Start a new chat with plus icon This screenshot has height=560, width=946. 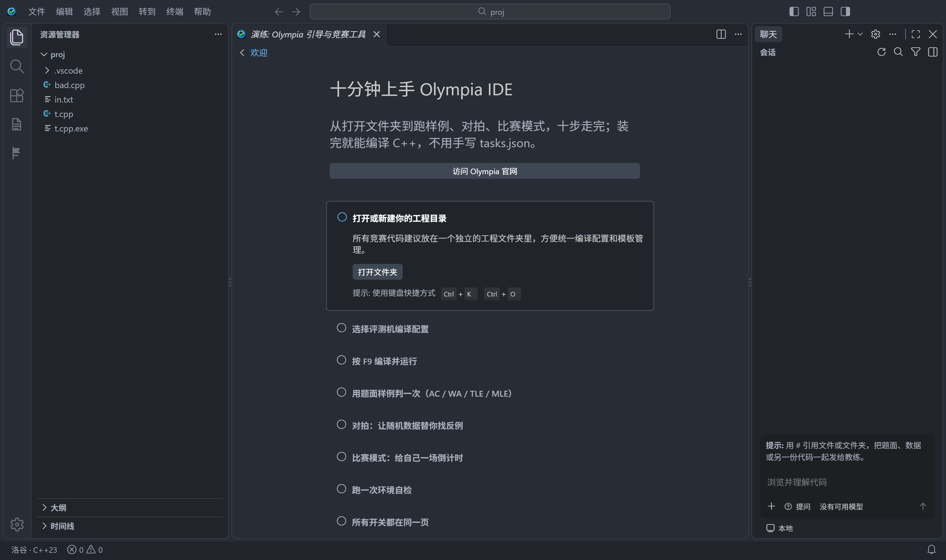point(849,34)
